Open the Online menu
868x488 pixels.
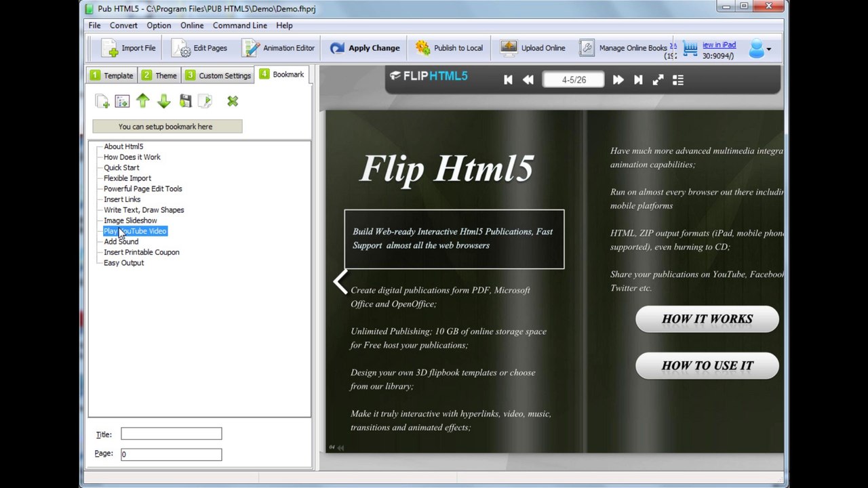(192, 25)
